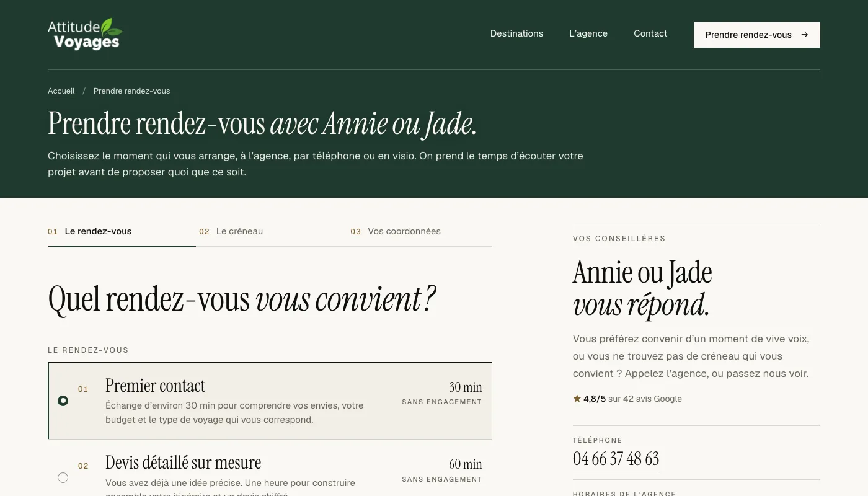Image resolution: width=868 pixels, height=496 pixels.
Task: Click the 'Échange d'environ 30 min' description
Action: (234, 412)
